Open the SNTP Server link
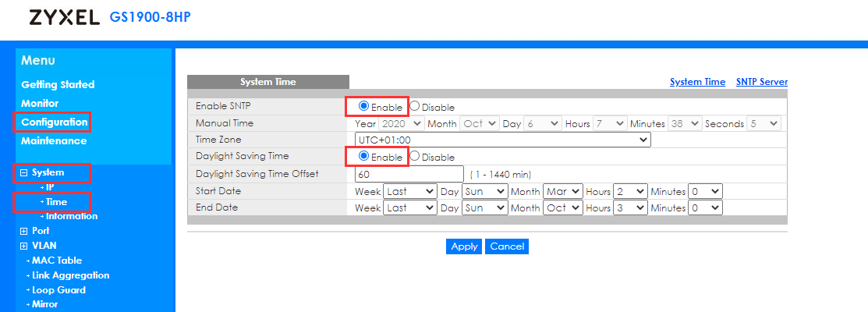 [761, 82]
